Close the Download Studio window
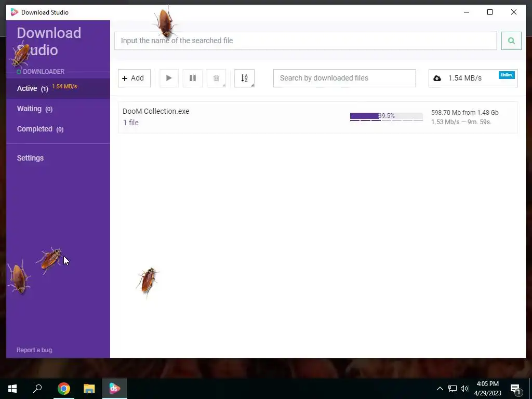The image size is (532, 399). (514, 12)
